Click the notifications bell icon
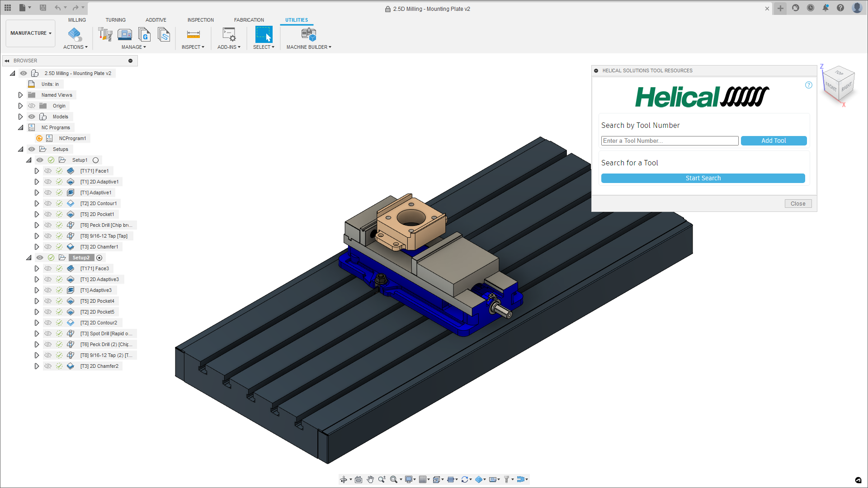The width and height of the screenshot is (868, 488). point(826,8)
